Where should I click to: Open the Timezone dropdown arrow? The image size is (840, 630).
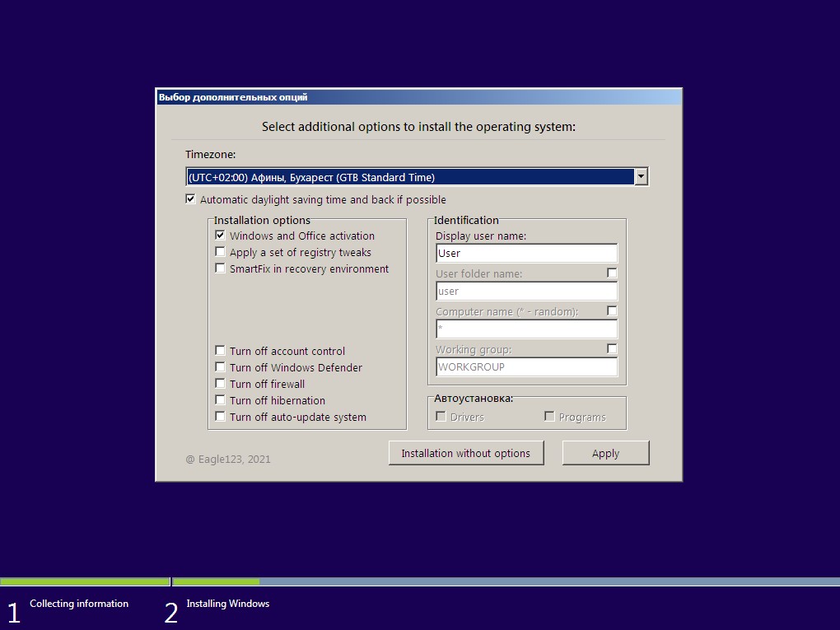641,177
